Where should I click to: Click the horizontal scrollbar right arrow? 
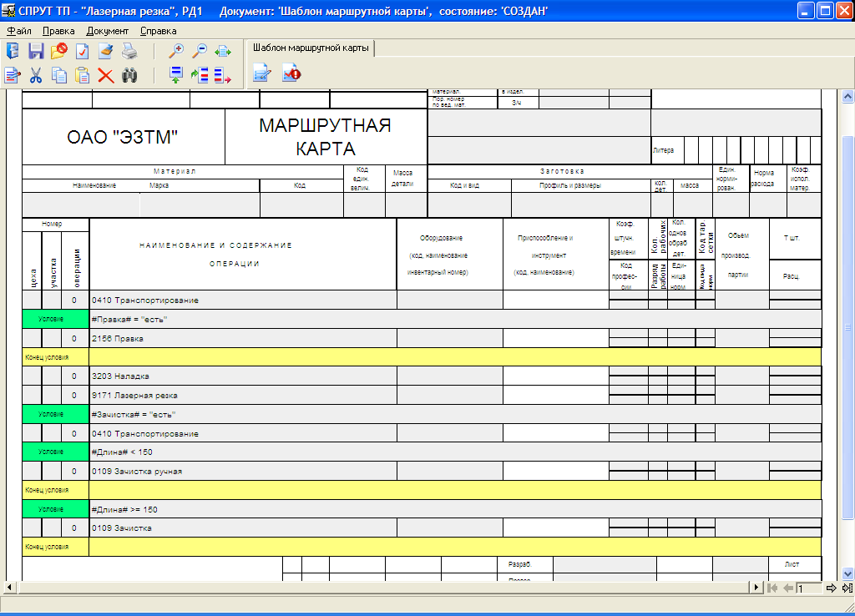pos(756,588)
